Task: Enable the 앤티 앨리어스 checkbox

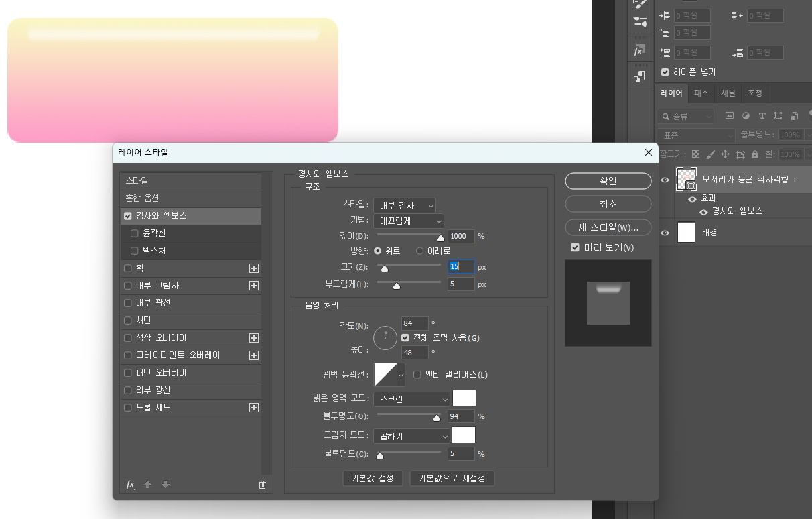Action: (x=417, y=374)
